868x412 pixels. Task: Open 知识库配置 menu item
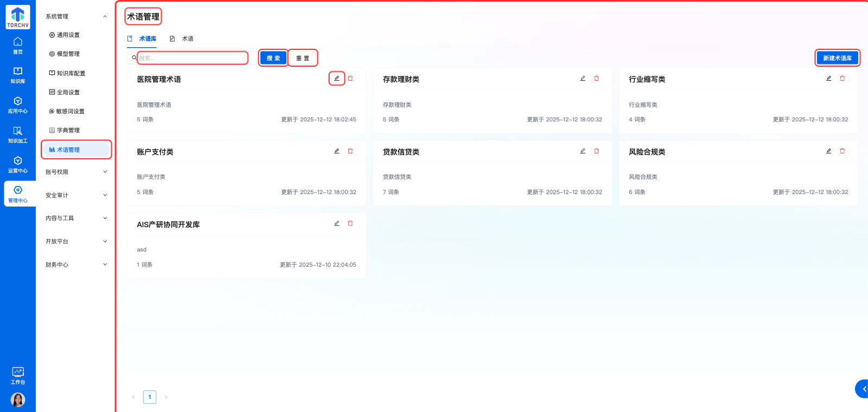point(76,73)
